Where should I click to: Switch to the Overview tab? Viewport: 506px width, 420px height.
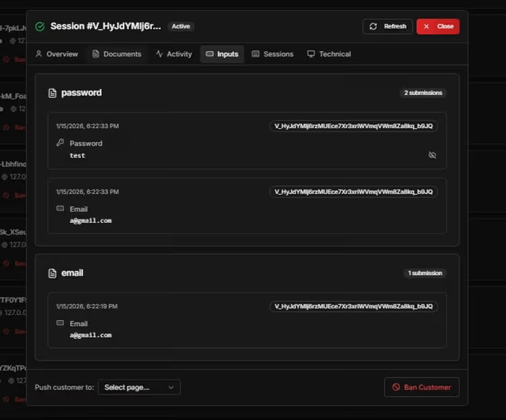(x=57, y=54)
